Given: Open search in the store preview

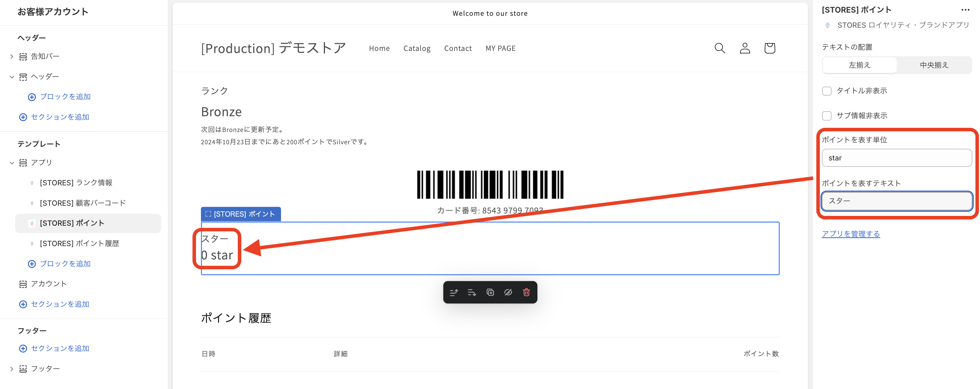Looking at the screenshot, I should pos(720,48).
